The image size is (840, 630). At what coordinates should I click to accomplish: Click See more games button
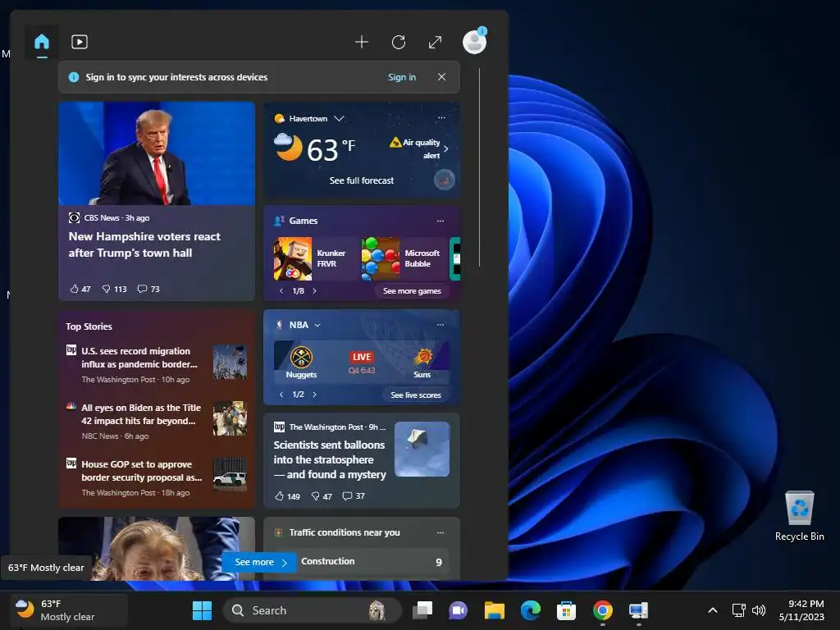(412, 291)
